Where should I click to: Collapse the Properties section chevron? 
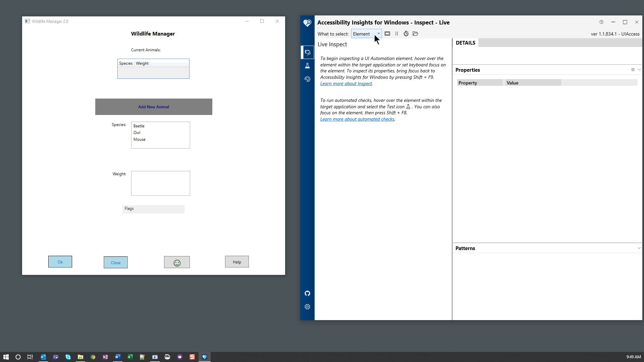tap(639, 70)
